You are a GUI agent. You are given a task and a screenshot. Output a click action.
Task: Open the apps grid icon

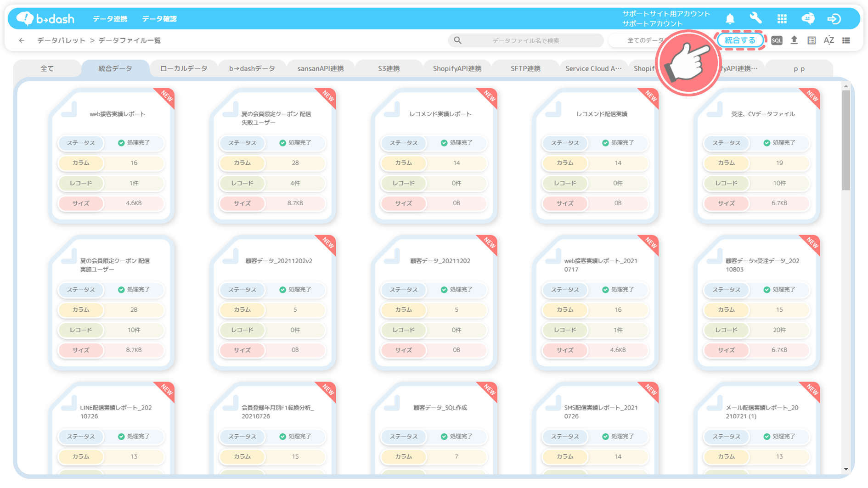(782, 19)
